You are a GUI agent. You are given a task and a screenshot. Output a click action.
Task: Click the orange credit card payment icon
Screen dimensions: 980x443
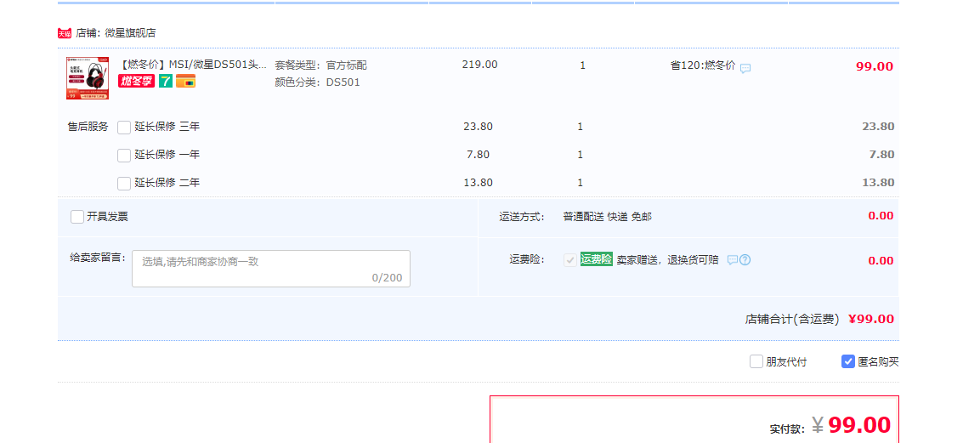pyautogui.click(x=185, y=81)
